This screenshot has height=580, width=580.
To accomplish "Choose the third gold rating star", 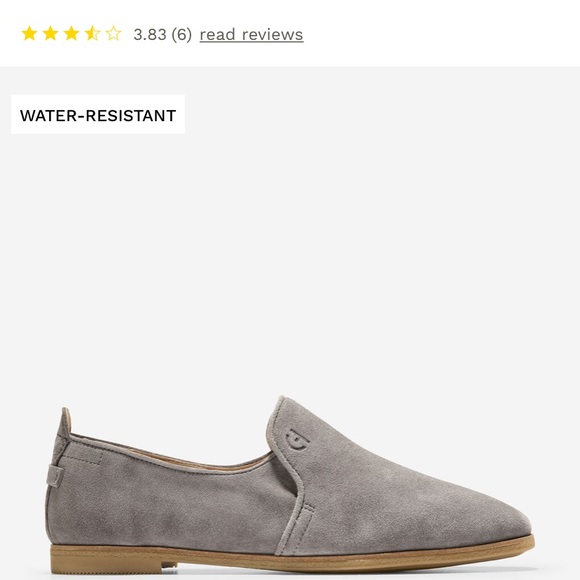I will tap(71, 34).
